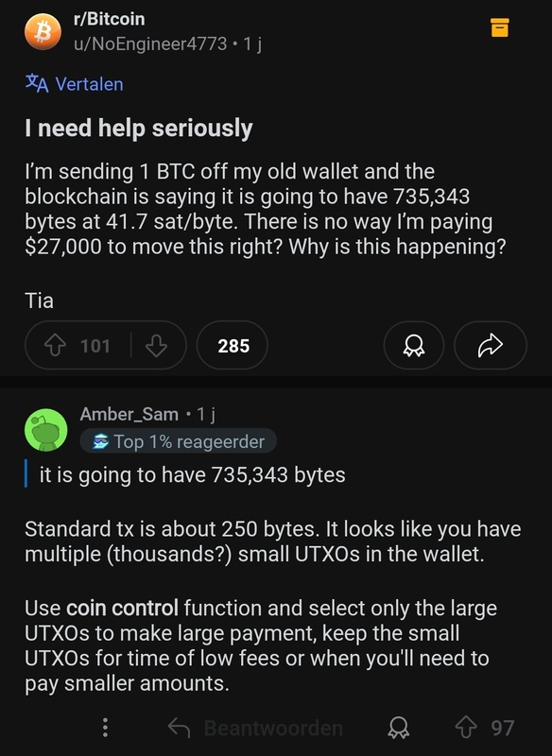
Task: Click the comment count bubble showing 285
Action: 232,344
